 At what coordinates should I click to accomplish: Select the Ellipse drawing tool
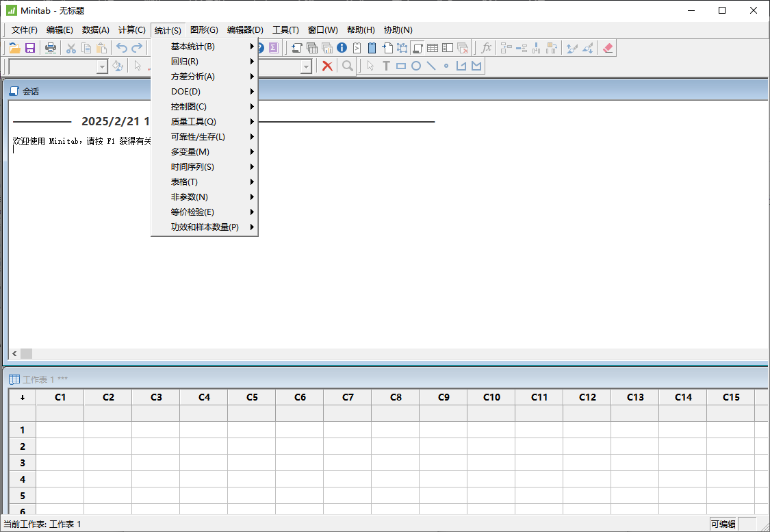click(x=416, y=66)
